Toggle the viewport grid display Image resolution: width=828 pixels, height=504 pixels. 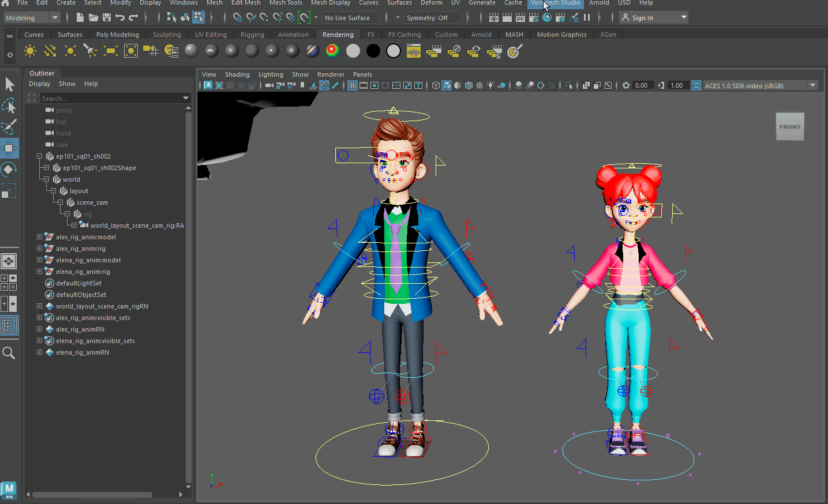tap(352, 85)
